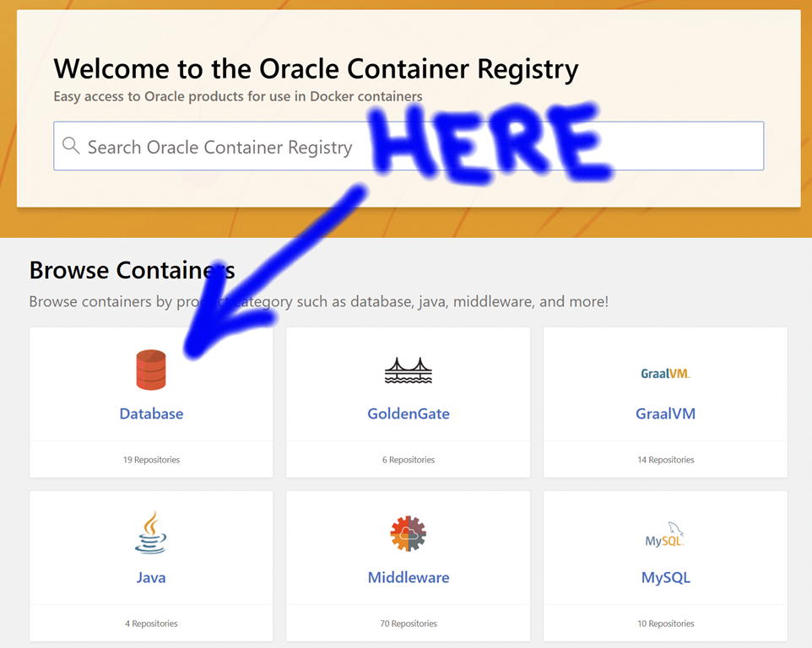Click the GraalVM logo icon
Screen dimensions: 812x648
[x=665, y=373]
